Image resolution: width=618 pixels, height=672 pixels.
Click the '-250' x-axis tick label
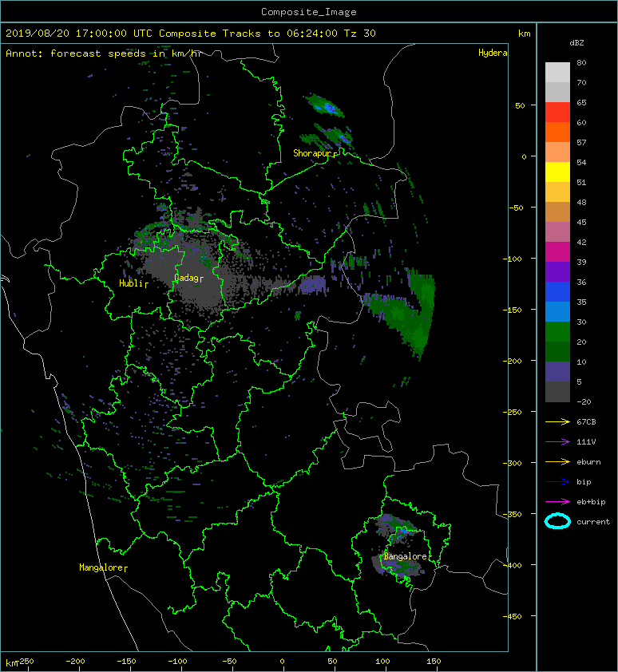[26, 662]
